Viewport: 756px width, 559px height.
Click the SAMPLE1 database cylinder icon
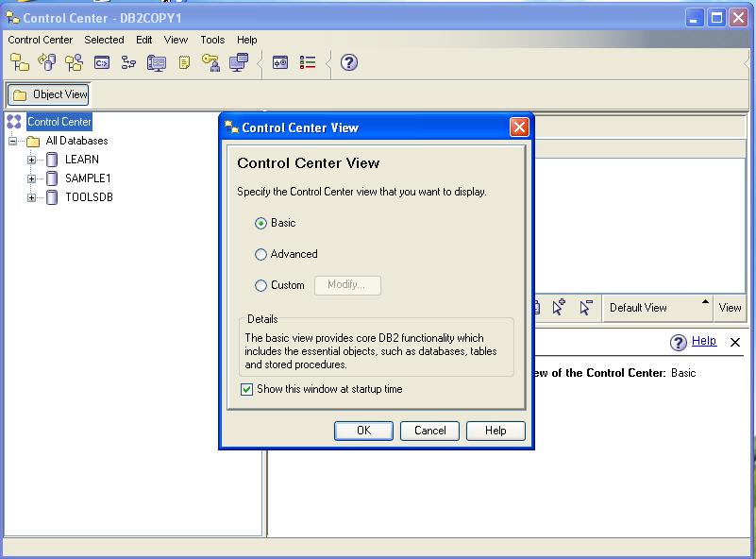click(x=52, y=178)
